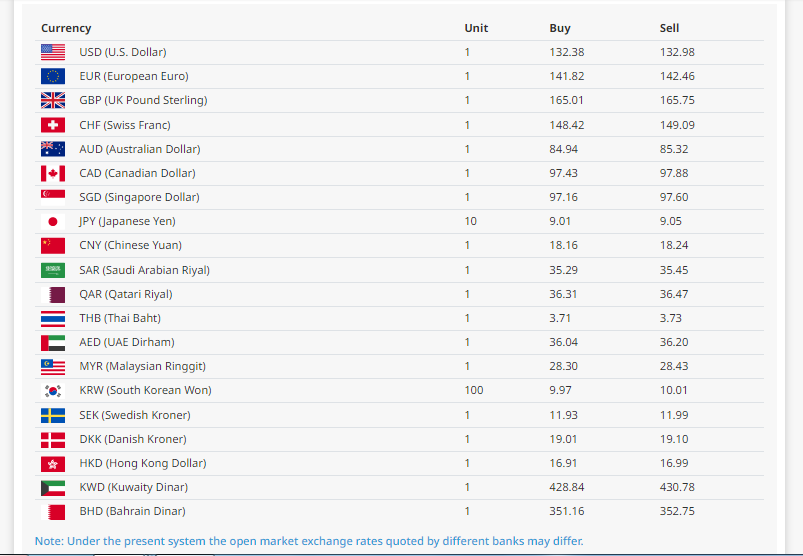Select the KWD sell rate 430.78
The height and width of the screenshot is (556, 803).
click(677, 487)
